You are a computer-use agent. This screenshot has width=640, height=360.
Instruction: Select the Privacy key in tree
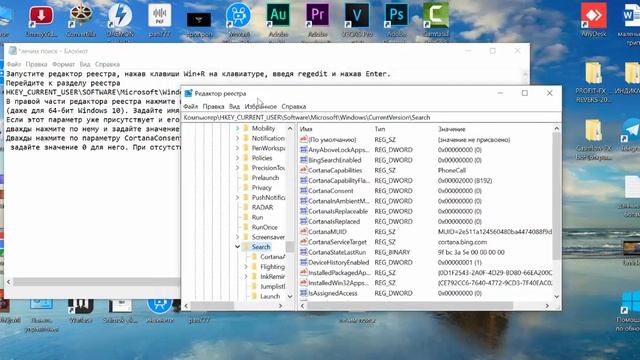tap(261, 188)
